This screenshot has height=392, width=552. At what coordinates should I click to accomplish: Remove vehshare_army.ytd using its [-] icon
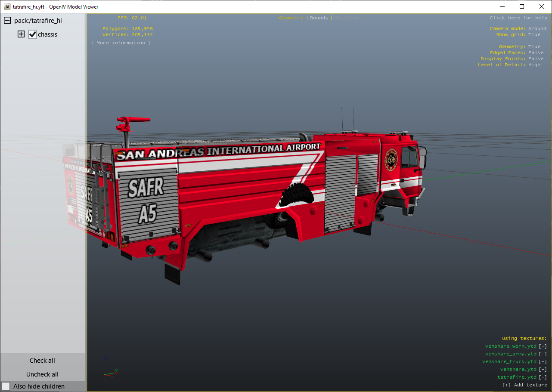(x=543, y=354)
